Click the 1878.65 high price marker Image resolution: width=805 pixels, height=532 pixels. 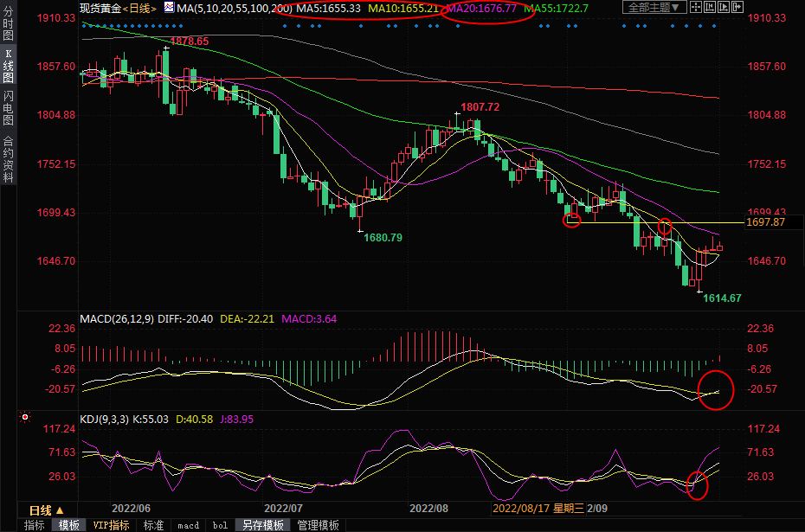coord(189,41)
